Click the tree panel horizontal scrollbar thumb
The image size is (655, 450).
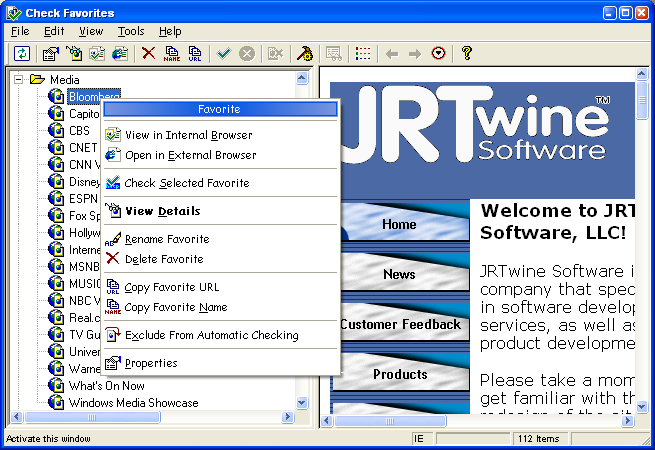[x=92, y=417]
